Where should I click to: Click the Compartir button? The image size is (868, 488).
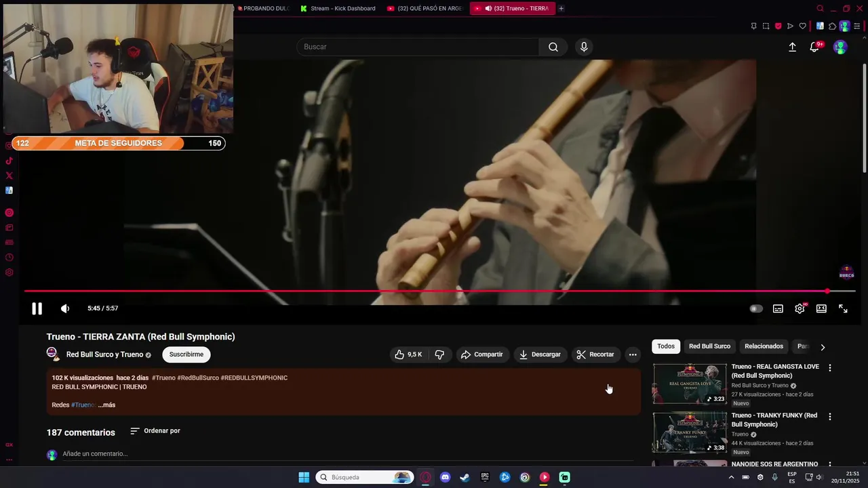(481, 354)
